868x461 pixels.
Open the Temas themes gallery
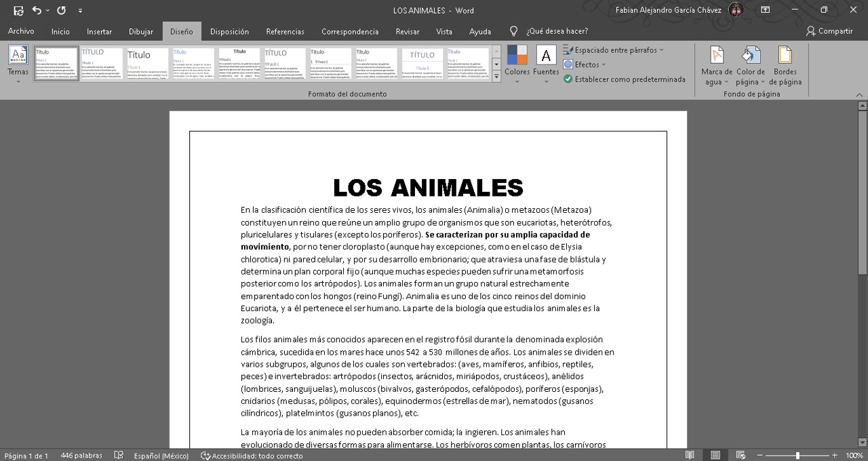pos(18,64)
